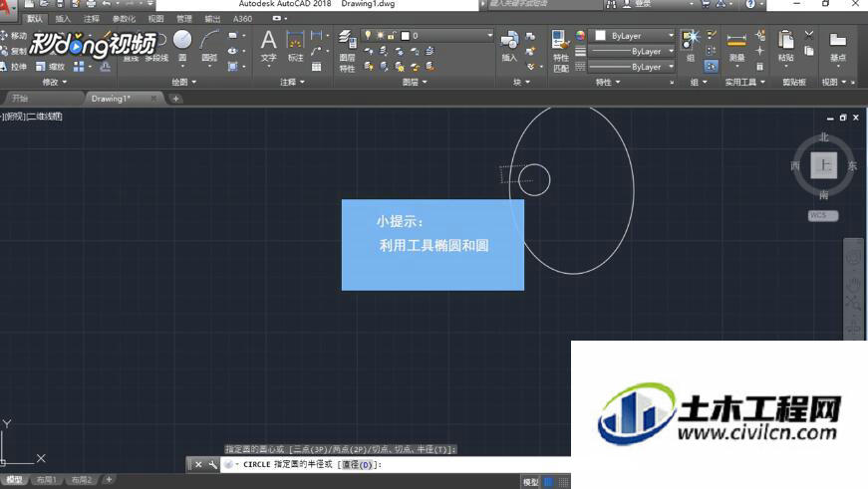
Task: Click 东 (East) on ViewCube compass
Action: click(852, 165)
